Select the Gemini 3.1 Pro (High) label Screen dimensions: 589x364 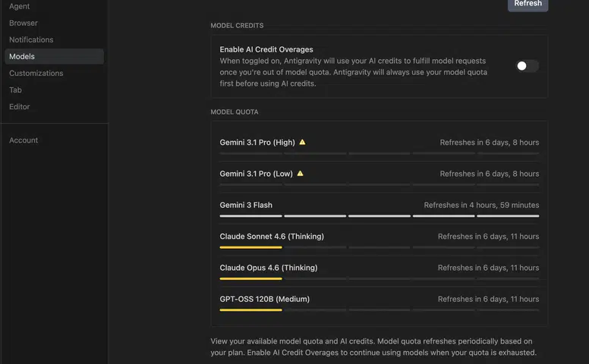coord(257,143)
